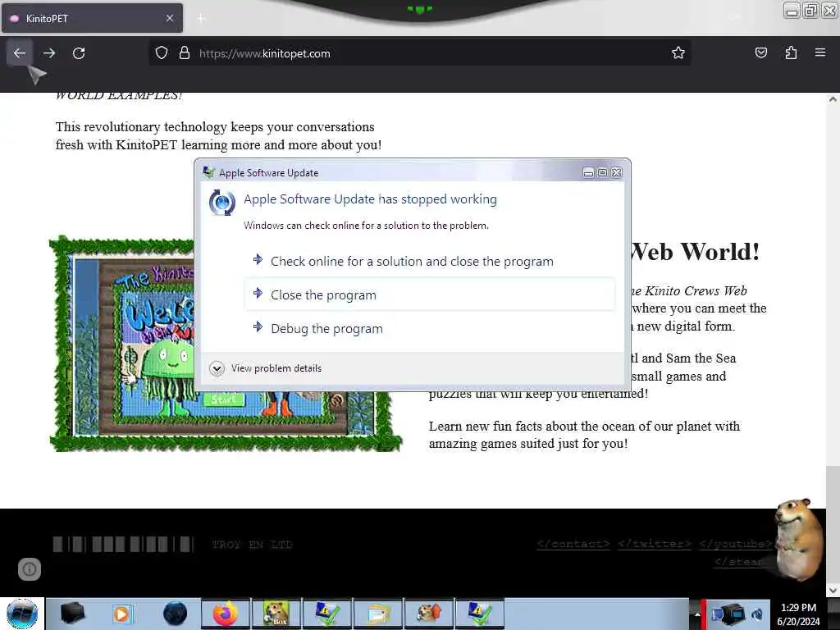Click the info circle icon in footer

tap(30, 569)
